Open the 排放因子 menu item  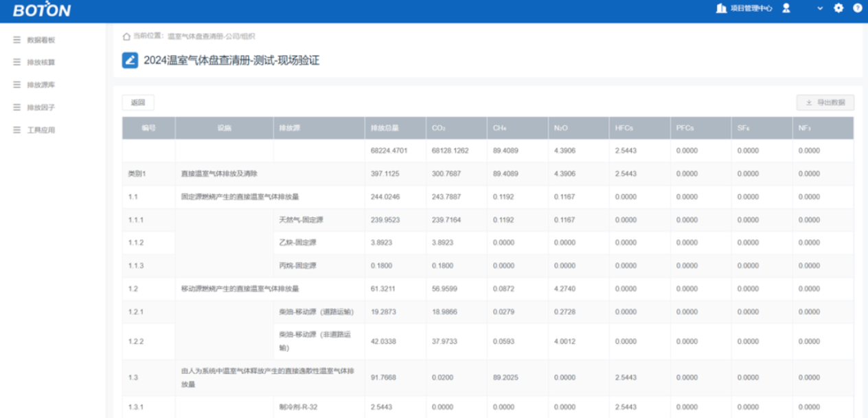coord(41,107)
